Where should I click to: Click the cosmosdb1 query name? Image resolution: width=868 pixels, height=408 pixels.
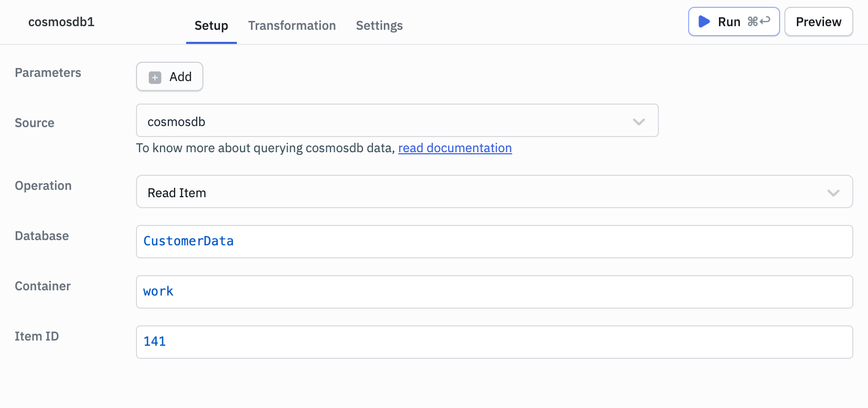[61, 22]
